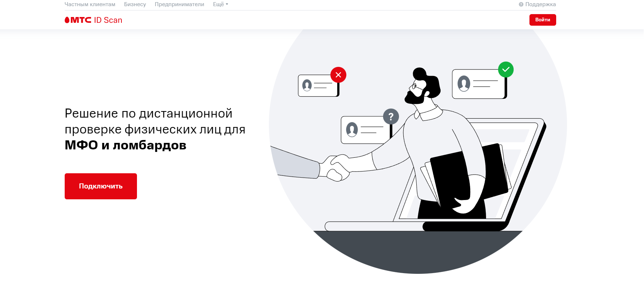Go to the Бизнесу section
Viewport: 644px width, 293px height.
coord(135,4)
